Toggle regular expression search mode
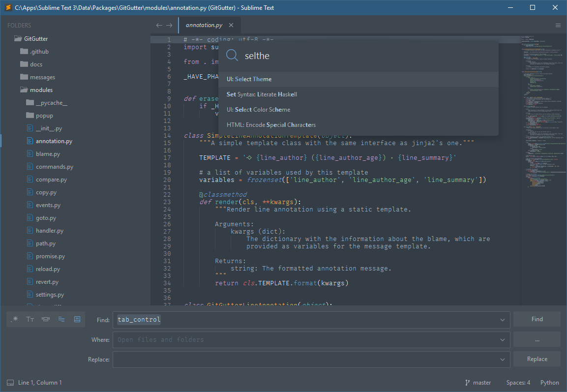This screenshot has height=392, width=567. [15, 319]
